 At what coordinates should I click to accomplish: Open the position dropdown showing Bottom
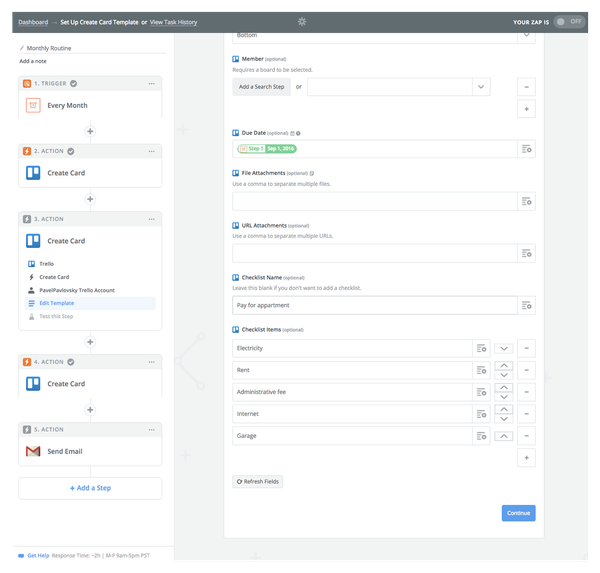click(x=526, y=35)
